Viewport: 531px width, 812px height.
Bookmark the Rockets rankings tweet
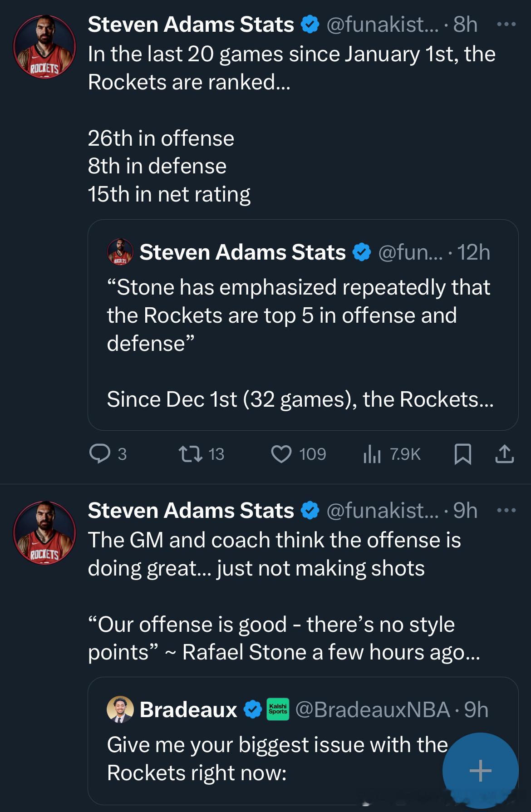[462, 454]
